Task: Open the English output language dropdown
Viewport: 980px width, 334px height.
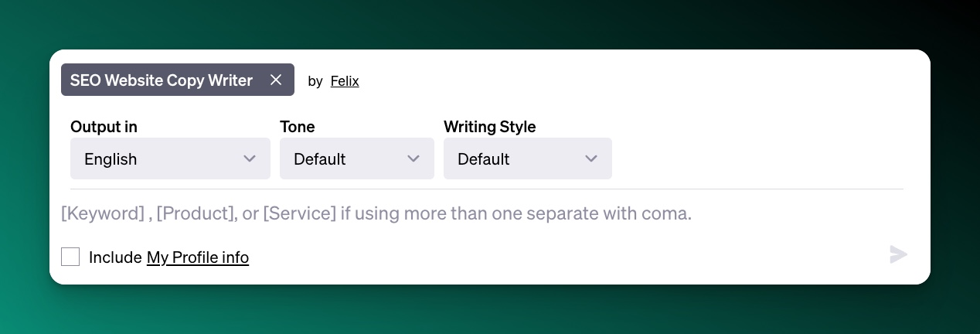Action: tap(170, 158)
